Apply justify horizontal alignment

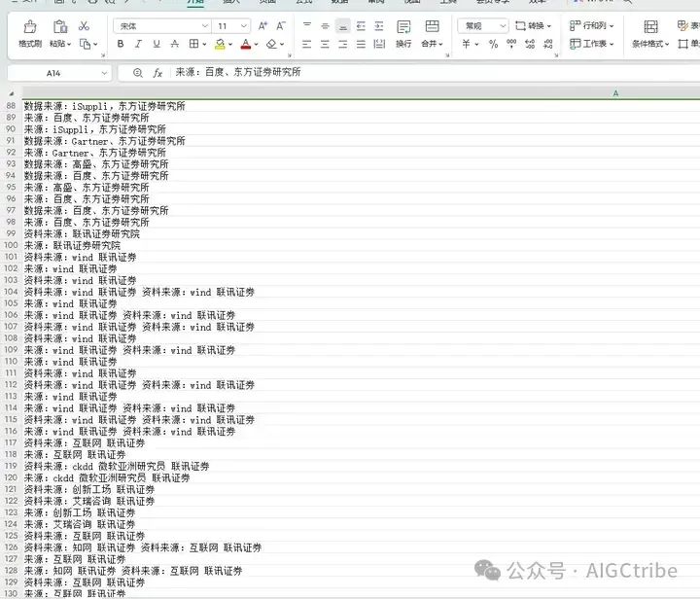click(361, 44)
